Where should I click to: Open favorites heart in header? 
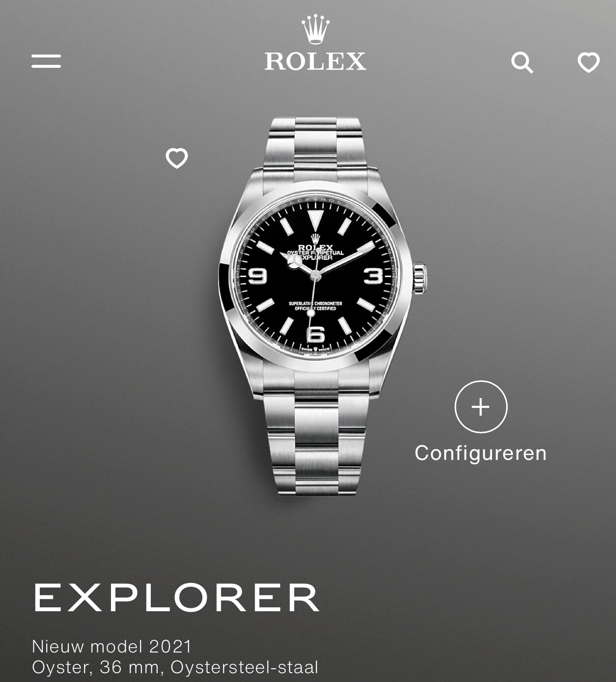588,62
